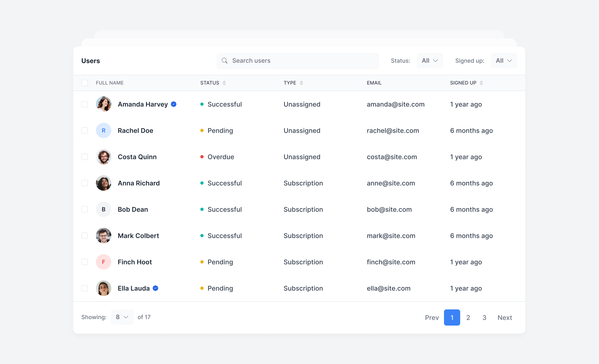Open the Signed up filter dropdown
Screen dimensions: 599x364
(504, 60)
